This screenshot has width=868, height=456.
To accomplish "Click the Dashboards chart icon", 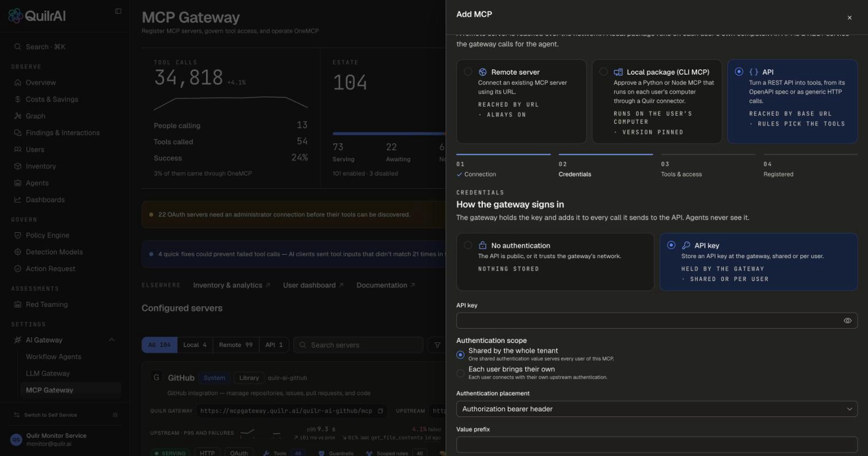I will (x=18, y=200).
